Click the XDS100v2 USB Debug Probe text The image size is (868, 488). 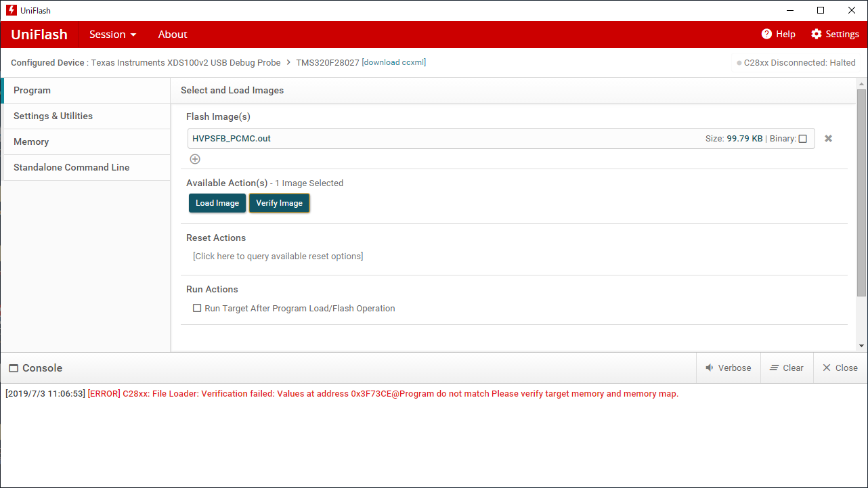186,62
